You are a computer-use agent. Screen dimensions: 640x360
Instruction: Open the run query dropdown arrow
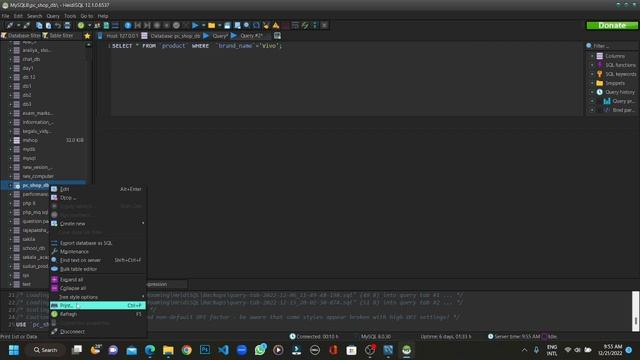(203, 25)
